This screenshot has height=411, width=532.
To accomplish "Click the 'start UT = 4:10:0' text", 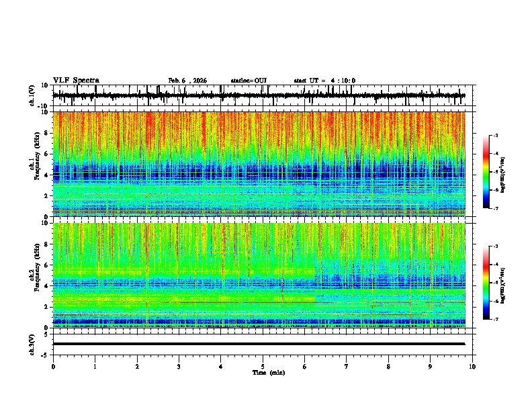I will (324, 81).
